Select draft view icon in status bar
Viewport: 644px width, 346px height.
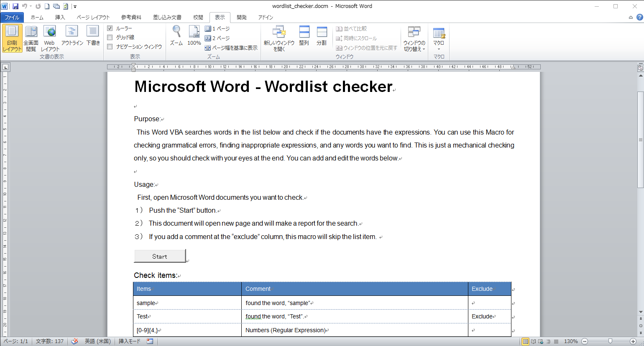pos(556,341)
